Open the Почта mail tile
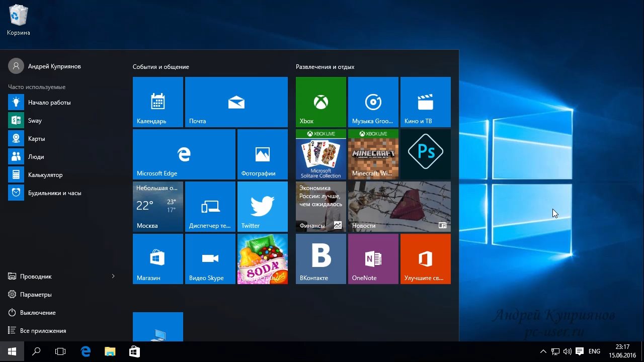The width and height of the screenshot is (644, 362). pyautogui.click(x=236, y=102)
